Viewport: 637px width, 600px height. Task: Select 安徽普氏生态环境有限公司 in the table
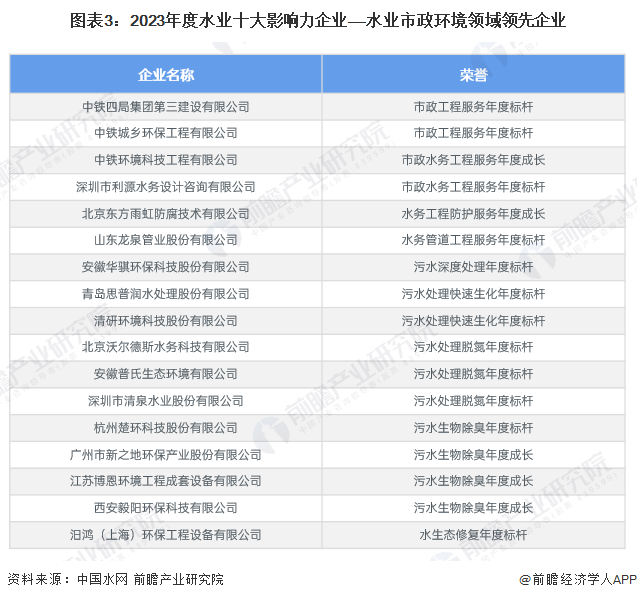tap(166, 374)
